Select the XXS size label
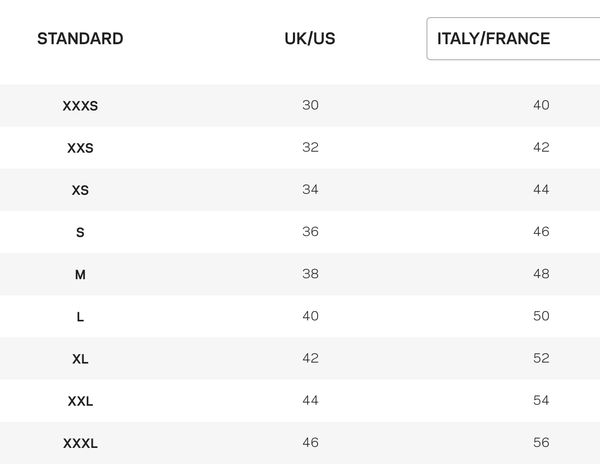This screenshot has height=466, width=600. [80, 148]
